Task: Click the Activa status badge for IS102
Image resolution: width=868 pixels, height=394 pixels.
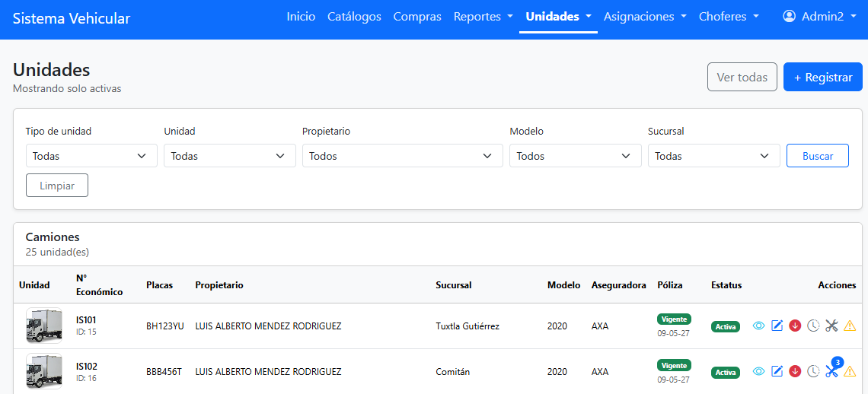Action: 726,373
